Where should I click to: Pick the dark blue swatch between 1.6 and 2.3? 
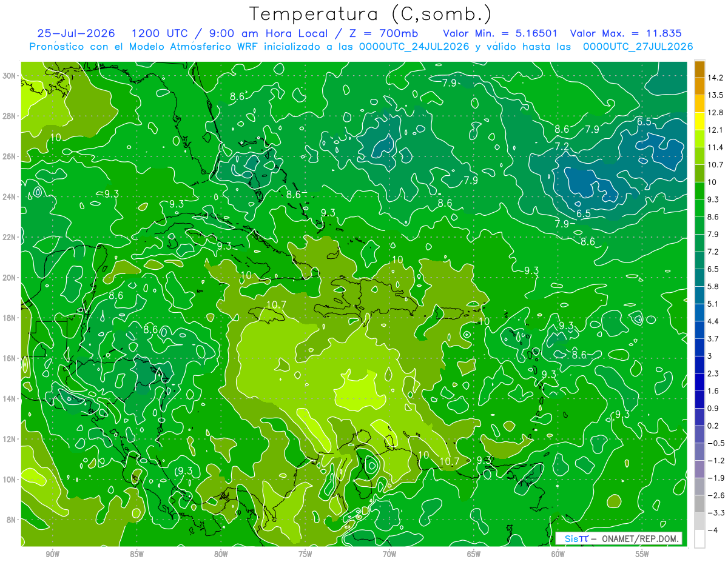click(699, 382)
